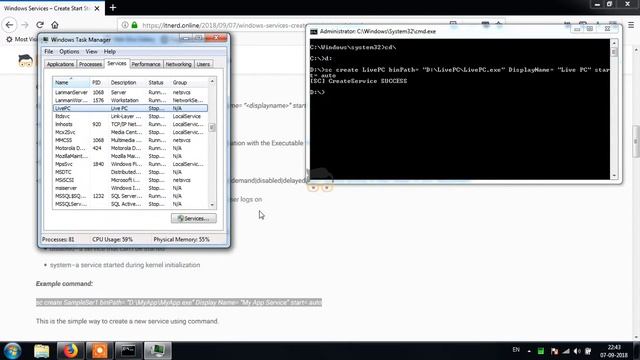640x360 pixels.
Task: Open the Windows Start menu
Action: tap(13, 351)
